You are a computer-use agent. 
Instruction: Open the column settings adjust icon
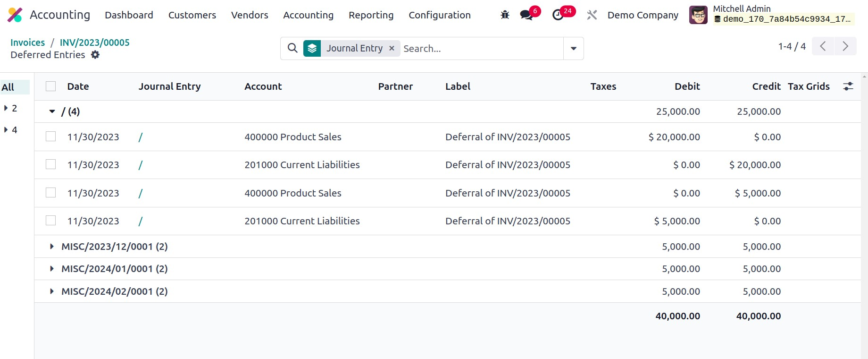click(848, 86)
